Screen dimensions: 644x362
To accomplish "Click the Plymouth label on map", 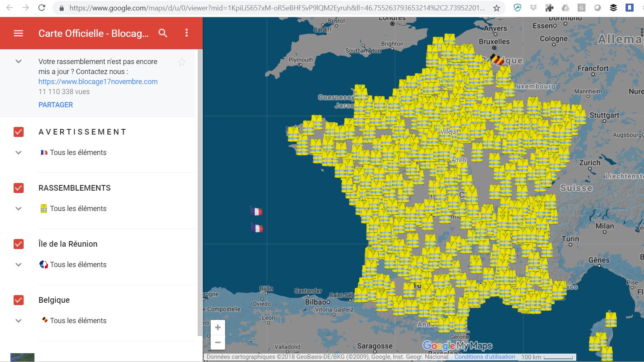I will tap(301, 60).
